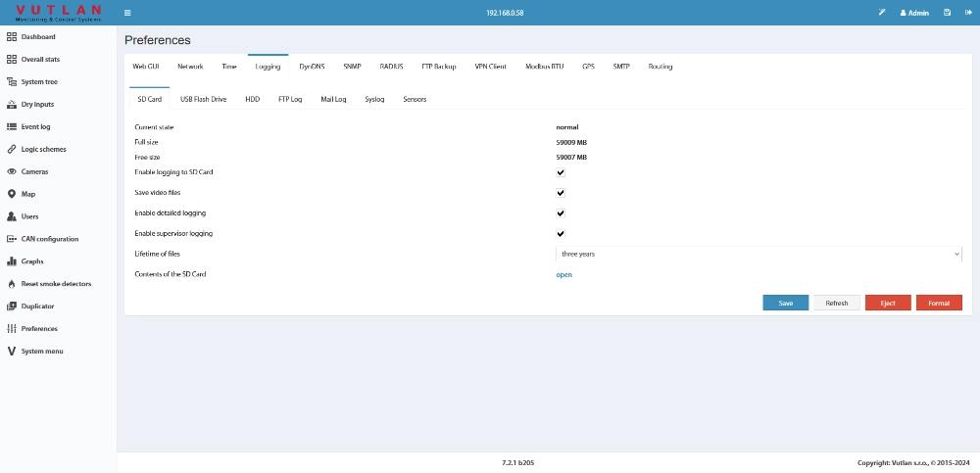Uncheck Save video files
The image size is (980, 473).
tap(561, 193)
